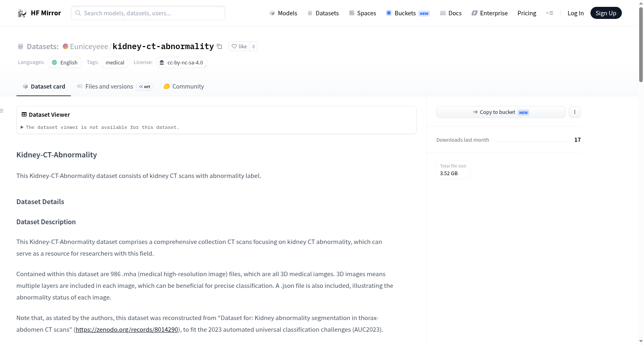Screen dimensions: 644x345
Task: Open the three-dot options menu beside Copy to bucket
Action: click(574, 112)
